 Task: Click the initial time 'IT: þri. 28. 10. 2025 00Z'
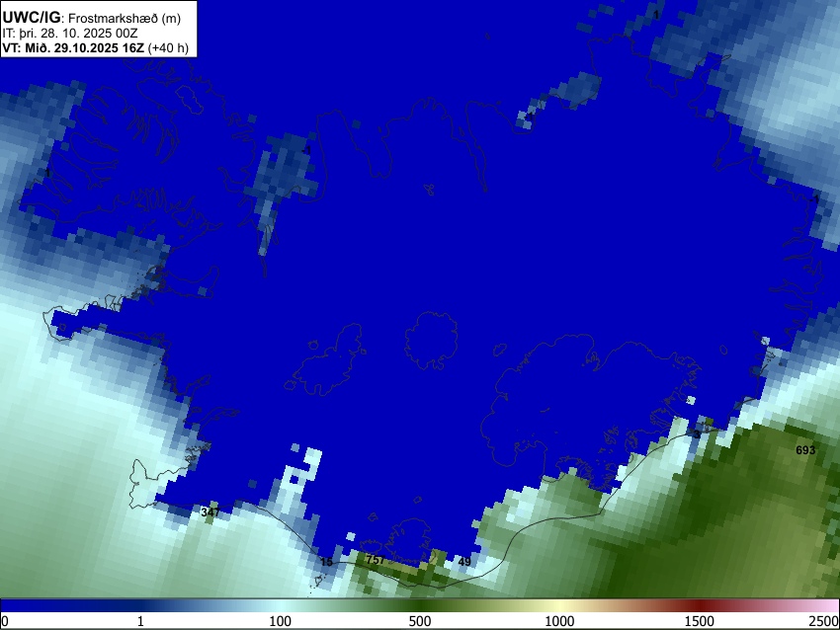tap(69, 34)
